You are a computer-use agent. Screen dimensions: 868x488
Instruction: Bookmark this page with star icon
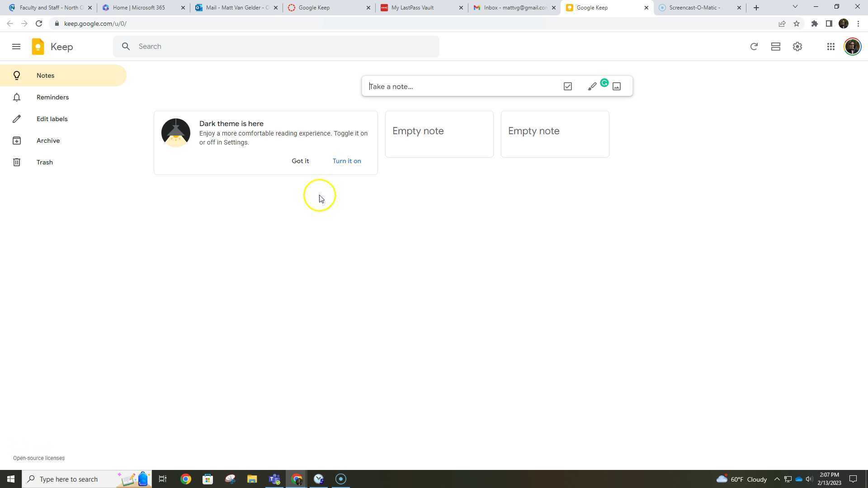[796, 23]
